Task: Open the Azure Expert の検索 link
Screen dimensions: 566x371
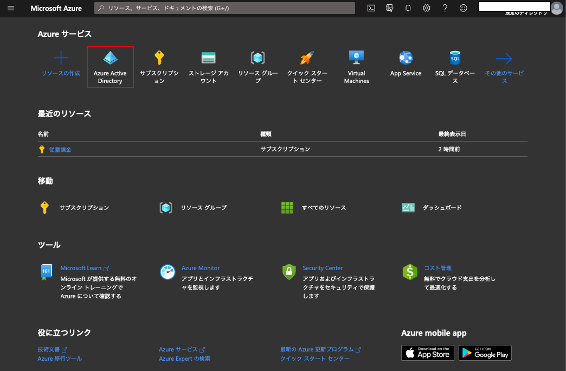Action: point(184,359)
